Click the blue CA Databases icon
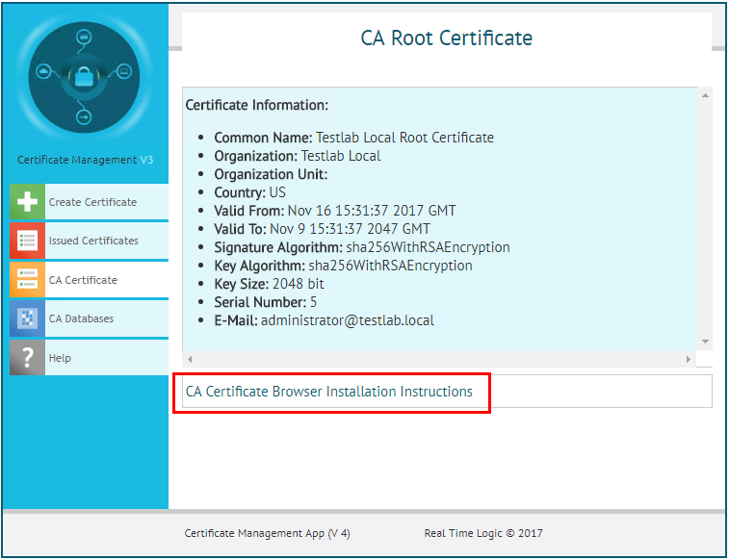The height and width of the screenshot is (560, 729). click(x=27, y=318)
